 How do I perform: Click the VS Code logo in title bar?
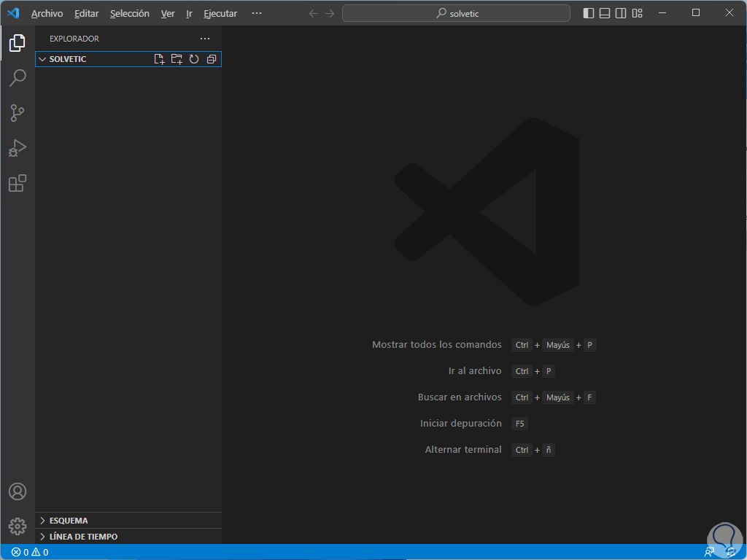click(13, 13)
